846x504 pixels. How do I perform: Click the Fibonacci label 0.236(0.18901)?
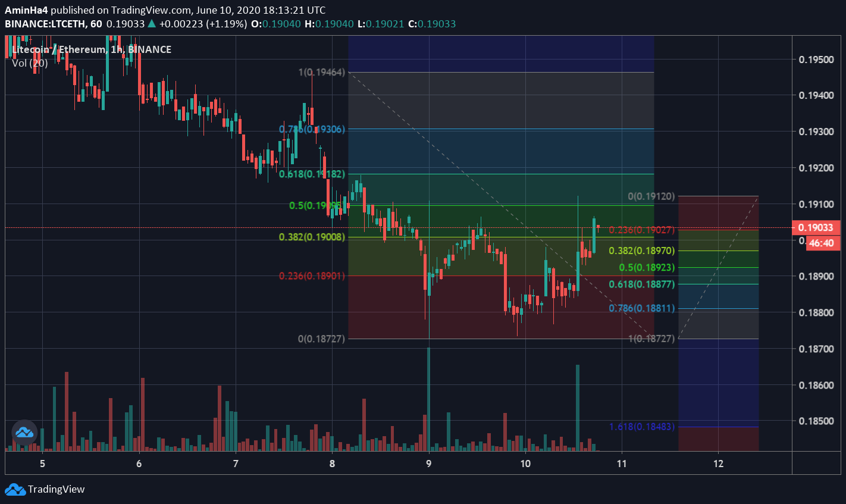pyautogui.click(x=312, y=276)
